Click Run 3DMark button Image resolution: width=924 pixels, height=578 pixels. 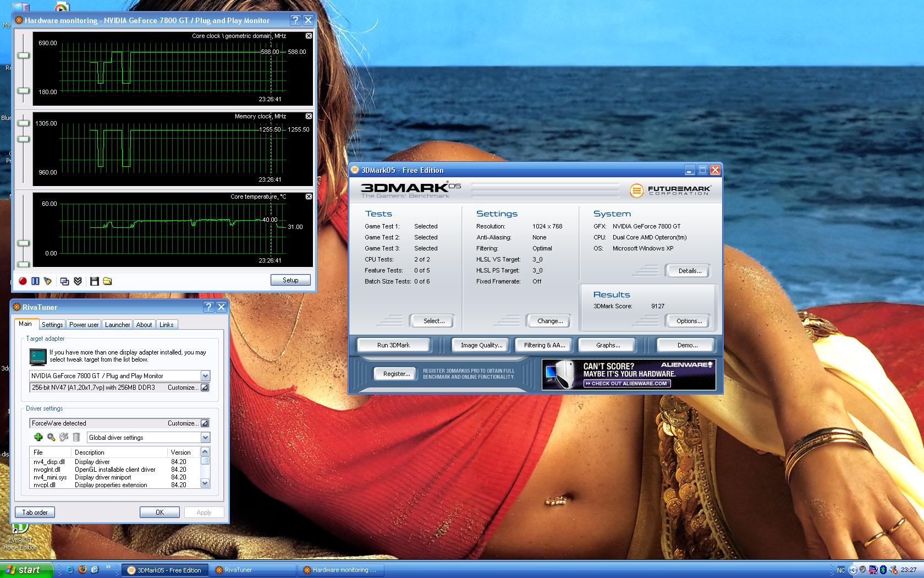coord(393,345)
